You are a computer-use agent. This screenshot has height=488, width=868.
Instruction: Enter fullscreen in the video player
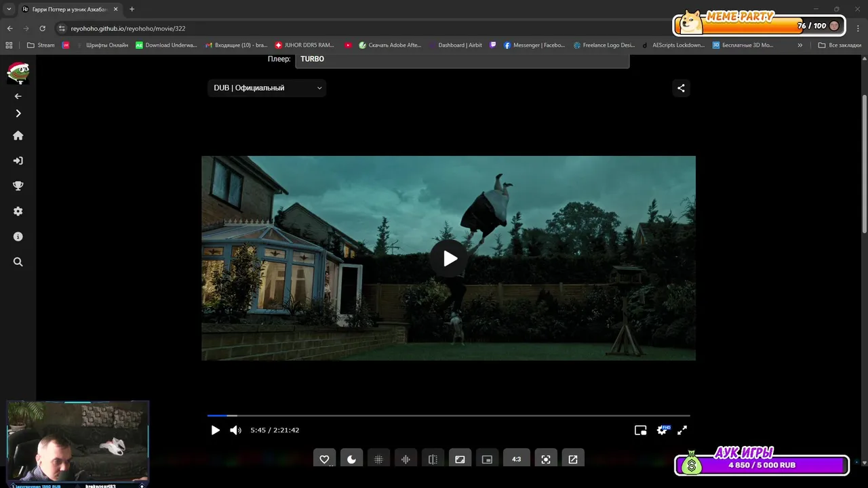coord(682,430)
